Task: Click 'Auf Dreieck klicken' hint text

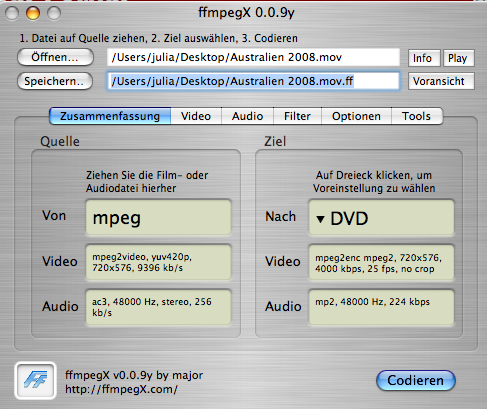Action: pos(374,182)
